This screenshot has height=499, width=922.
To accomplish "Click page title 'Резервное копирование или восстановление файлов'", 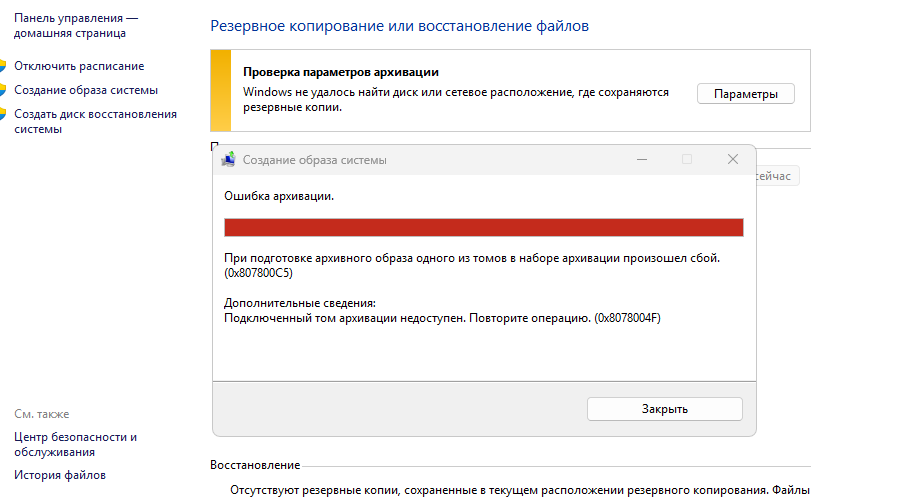I will click(399, 26).
